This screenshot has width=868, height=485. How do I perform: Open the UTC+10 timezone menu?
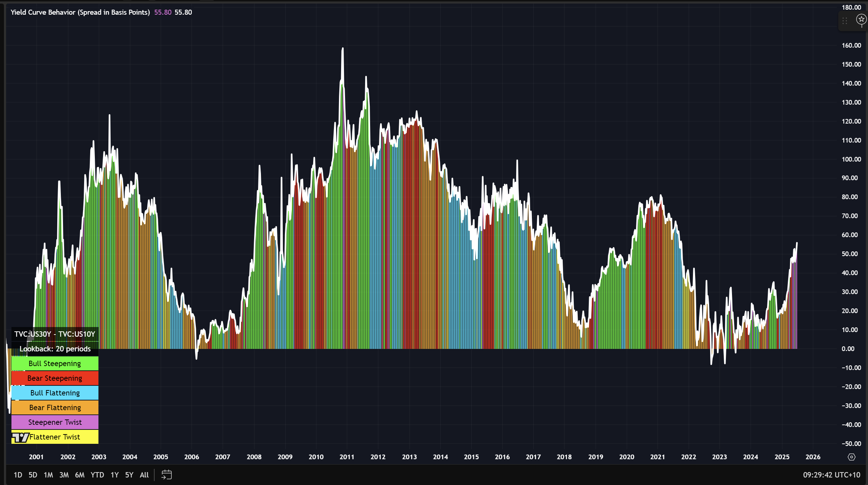pyautogui.click(x=831, y=475)
